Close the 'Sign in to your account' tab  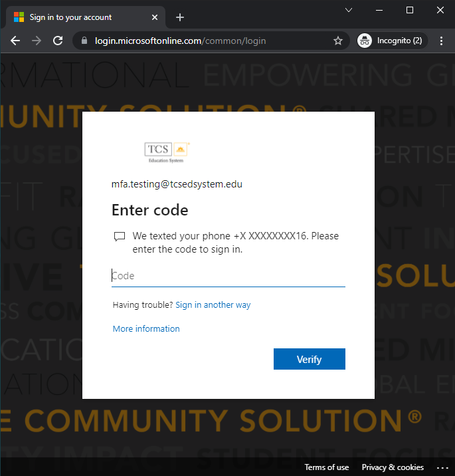[155, 17]
